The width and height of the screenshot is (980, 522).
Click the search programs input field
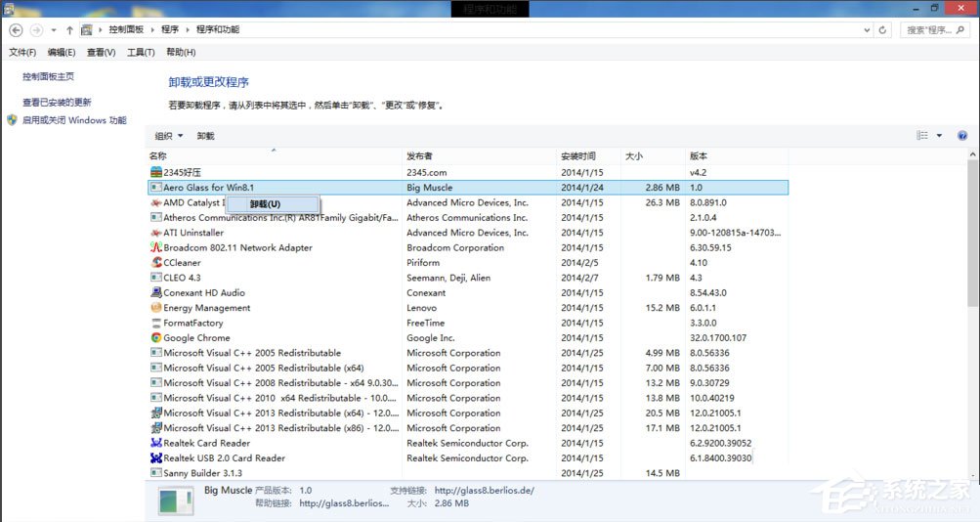[933, 30]
